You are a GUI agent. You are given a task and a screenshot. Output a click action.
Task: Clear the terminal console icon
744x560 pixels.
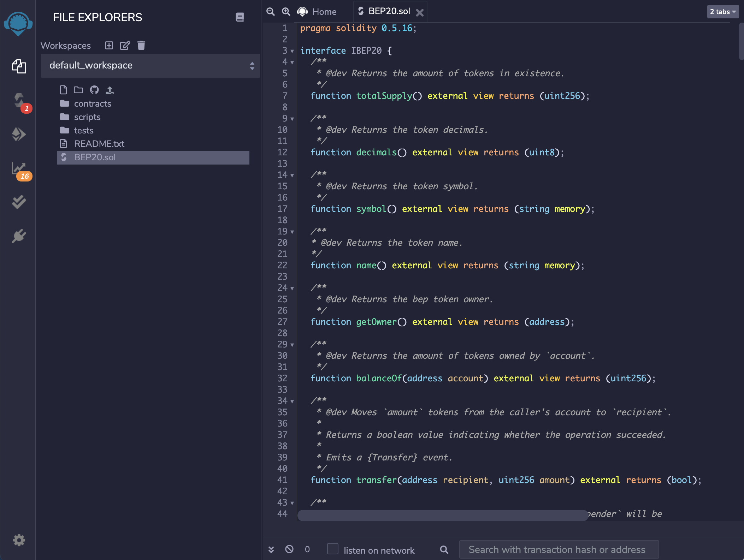click(289, 549)
